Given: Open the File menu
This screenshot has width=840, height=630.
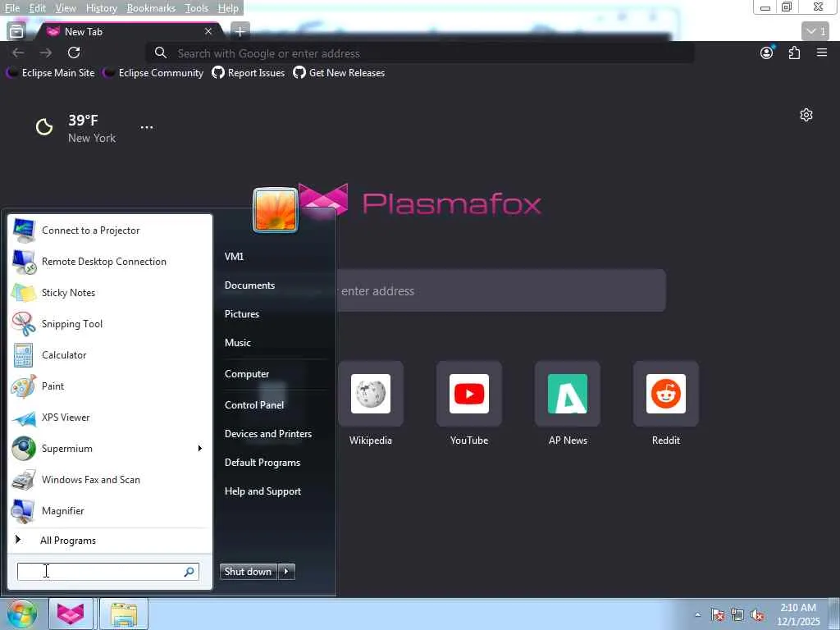Looking at the screenshot, I should [x=11, y=8].
